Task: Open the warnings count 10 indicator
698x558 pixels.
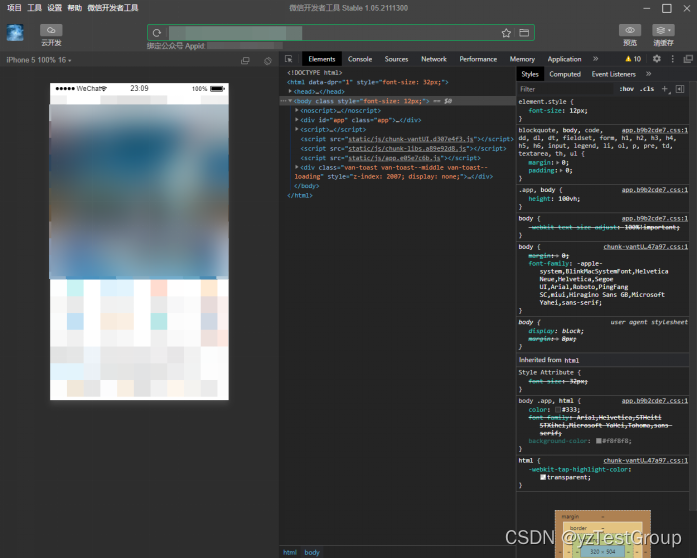Action: (633, 59)
